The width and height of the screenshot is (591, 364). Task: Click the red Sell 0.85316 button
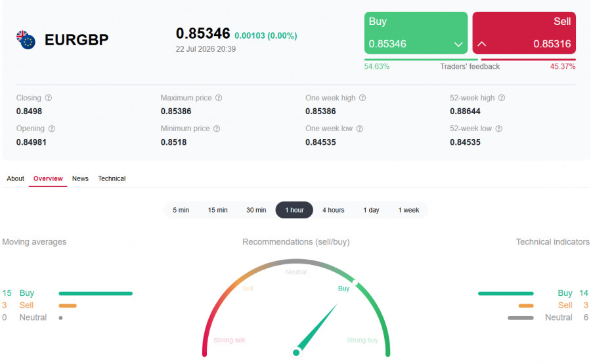point(524,33)
